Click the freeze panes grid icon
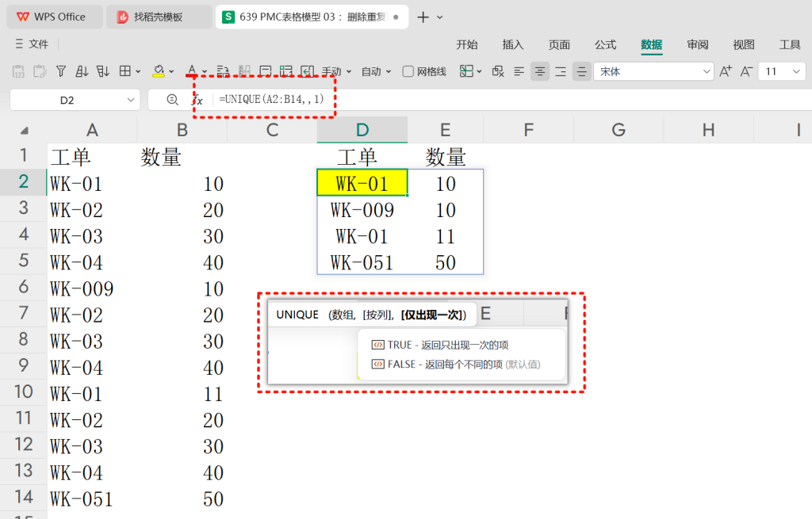 click(x=466, y=71)
